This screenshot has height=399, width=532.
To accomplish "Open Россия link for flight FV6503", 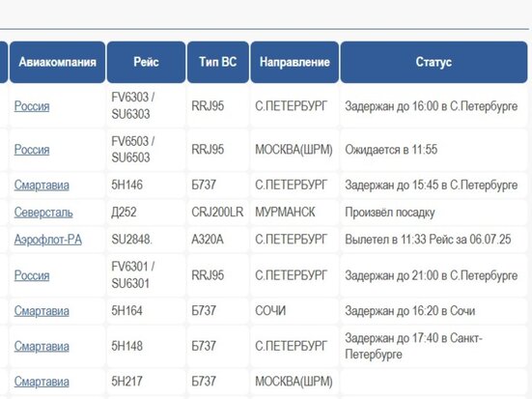I will [x=32, y=150].
